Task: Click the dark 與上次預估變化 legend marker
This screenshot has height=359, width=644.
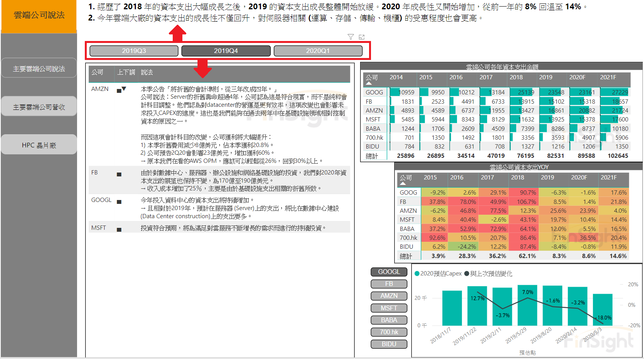Action: (x=467, y=274)
